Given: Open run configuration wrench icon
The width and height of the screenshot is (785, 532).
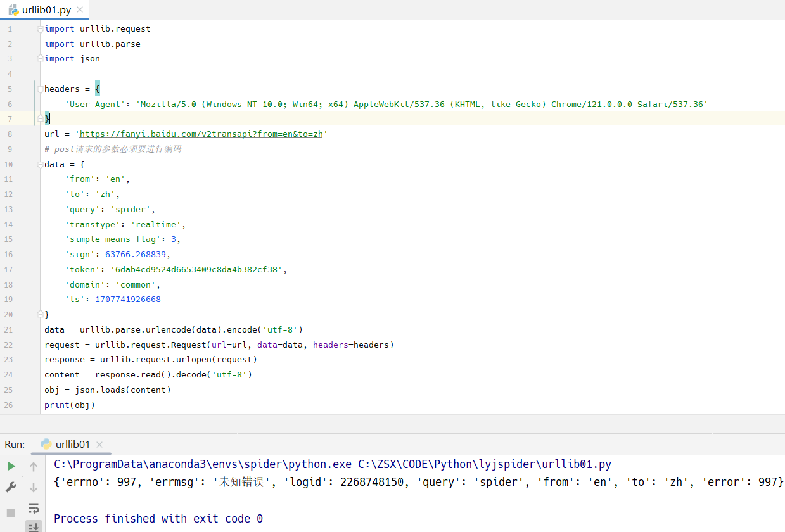Looking at the screenshot, I should coord(11,487).
